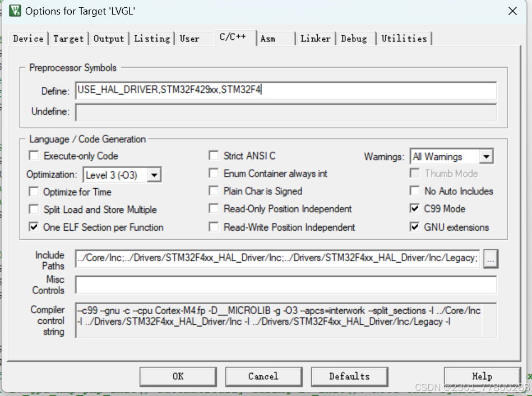Restore settings with the Defaults button
This screenshot has height=396, width=532.
tap(349, 376)
